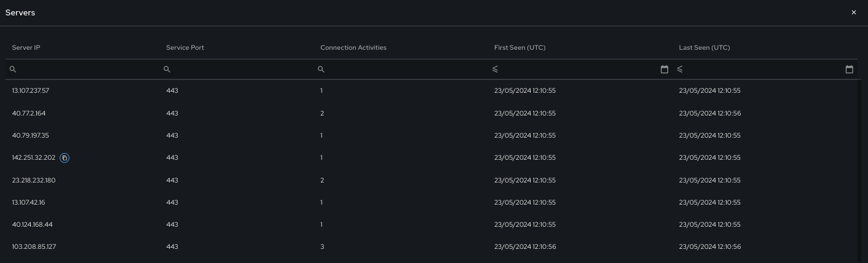Sort by the Service Port column header

[x=185, y=48]
